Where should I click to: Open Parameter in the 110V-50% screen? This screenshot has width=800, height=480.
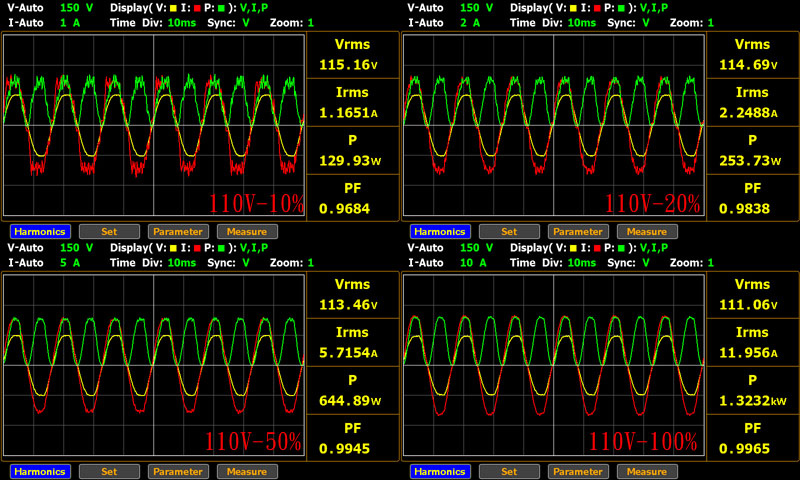coord(178,471)
